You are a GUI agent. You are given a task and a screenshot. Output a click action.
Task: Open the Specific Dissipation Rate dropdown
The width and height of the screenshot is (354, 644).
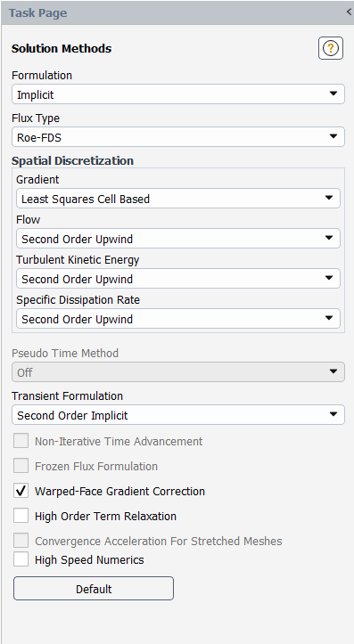pyautogui.click(x=178, y=319)
